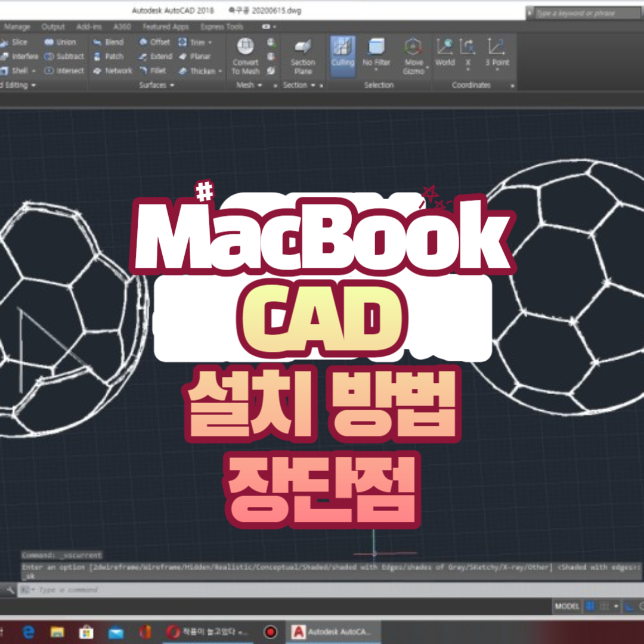
Task: Select the Extend surface tool
Action: (x=155, y=57)
